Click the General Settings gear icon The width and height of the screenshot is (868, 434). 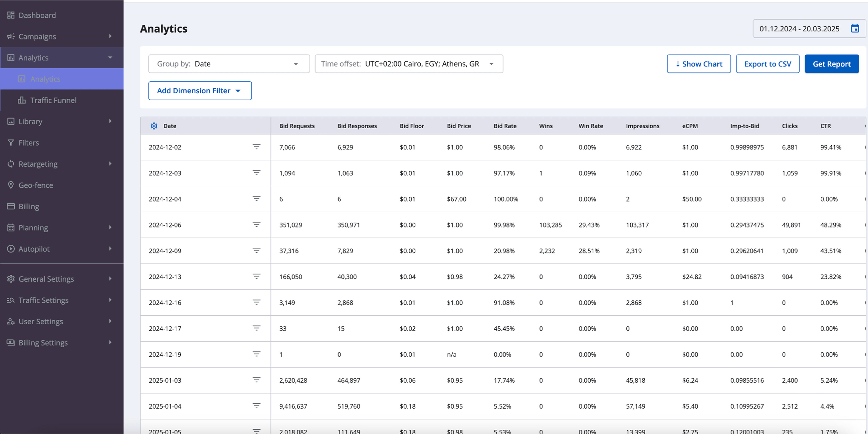[x=11, y=279]
